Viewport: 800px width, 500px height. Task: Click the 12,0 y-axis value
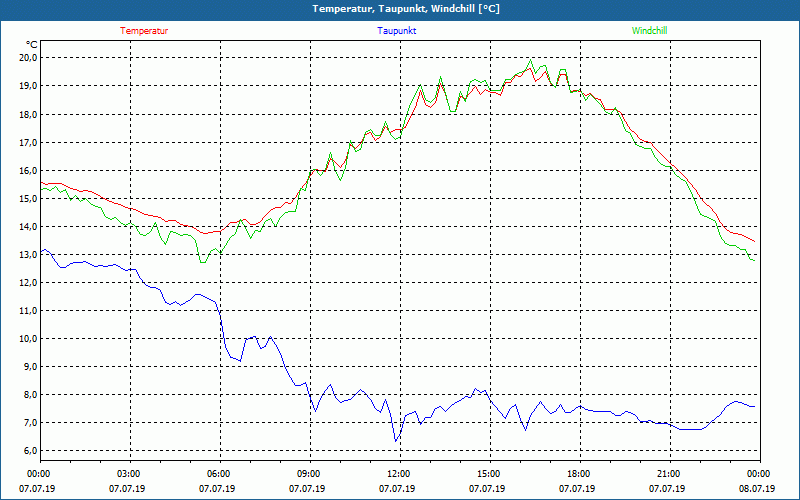tap(28, 283)
